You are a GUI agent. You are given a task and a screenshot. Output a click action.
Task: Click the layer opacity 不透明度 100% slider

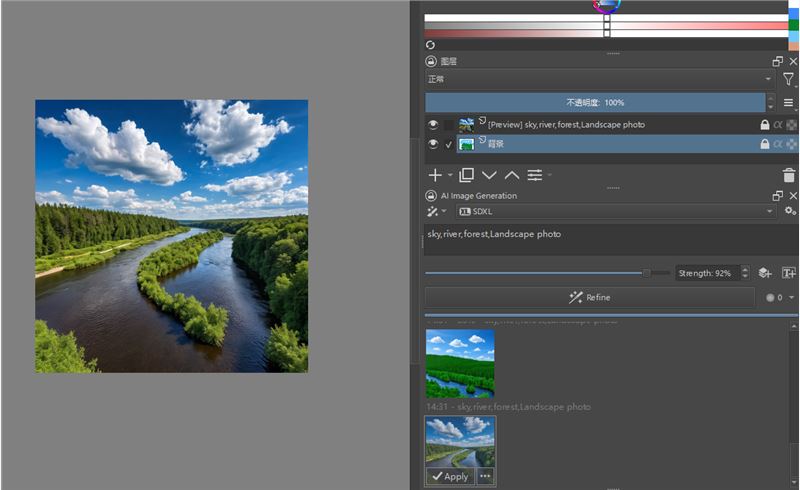coord(595,103)
